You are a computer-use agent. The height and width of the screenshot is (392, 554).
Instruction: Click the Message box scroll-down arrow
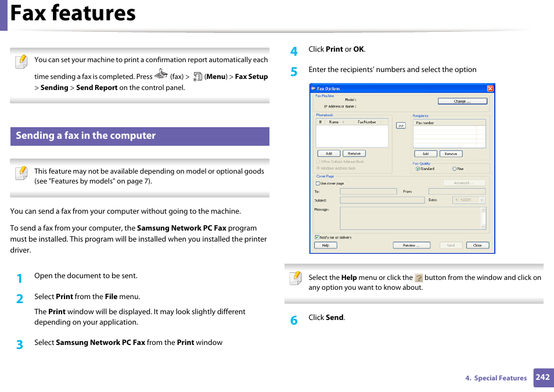point(483,226)
